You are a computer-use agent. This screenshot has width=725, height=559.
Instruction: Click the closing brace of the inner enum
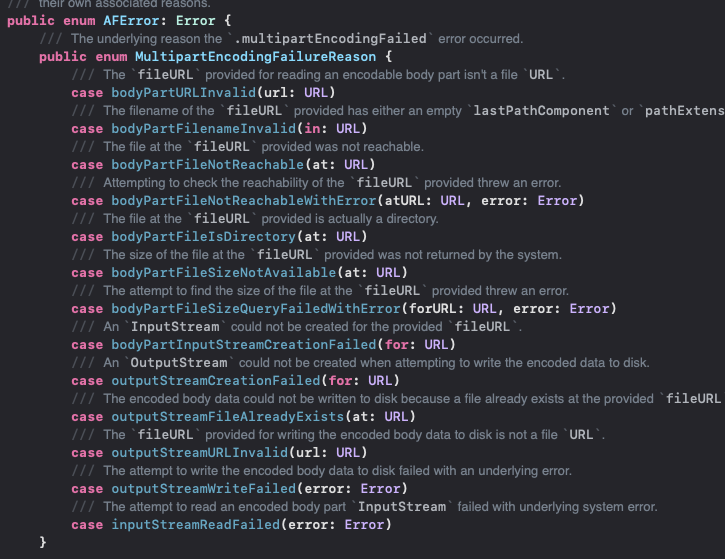click(x=43, y=542)
